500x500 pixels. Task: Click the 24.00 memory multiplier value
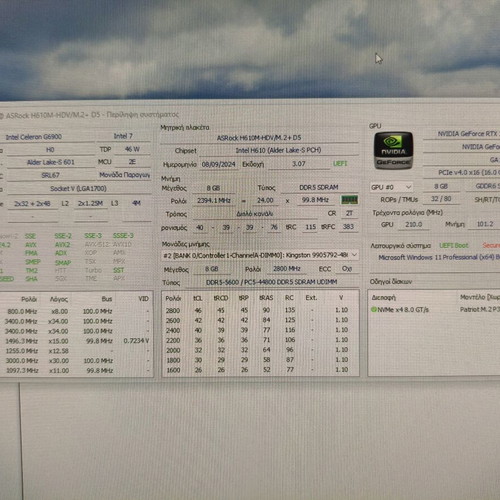[x=265, y=200]
